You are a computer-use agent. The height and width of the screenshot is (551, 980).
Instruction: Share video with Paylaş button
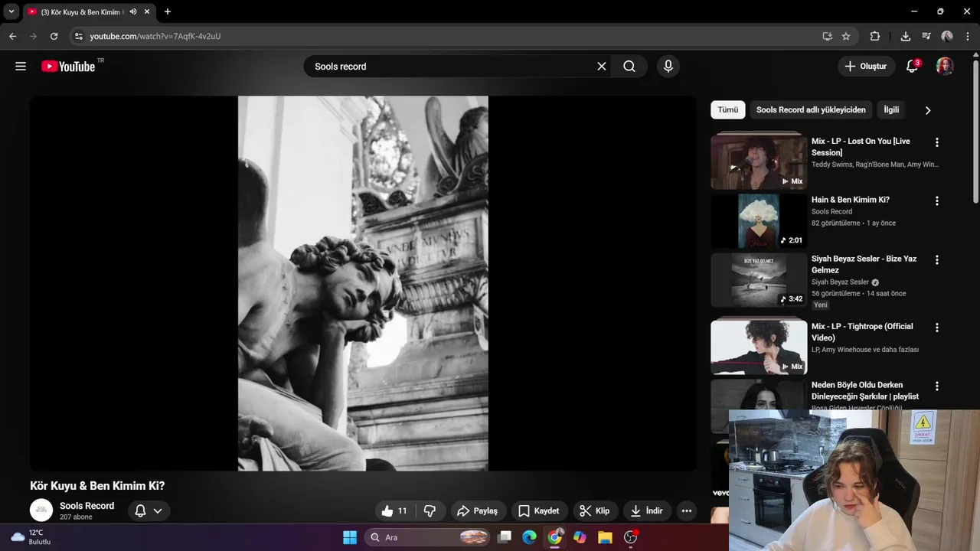[477, 511]
